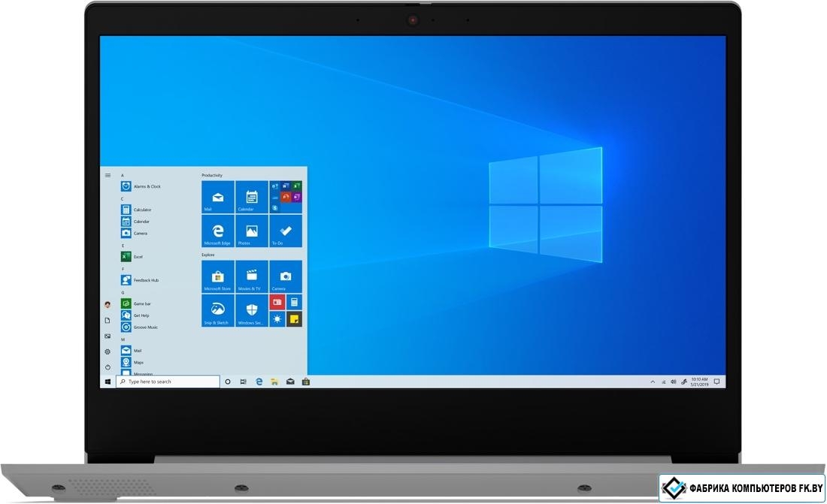Open the small red News tile

click(277, 302)
